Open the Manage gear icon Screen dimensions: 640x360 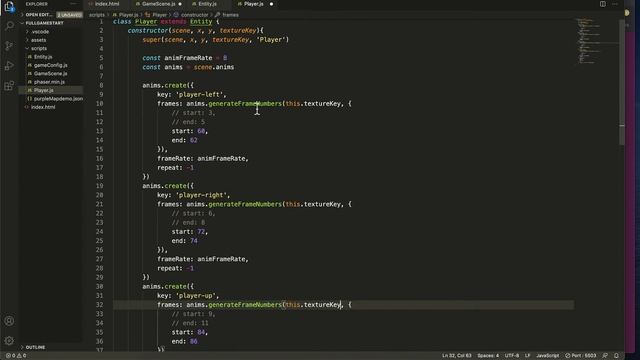(9, 340)
